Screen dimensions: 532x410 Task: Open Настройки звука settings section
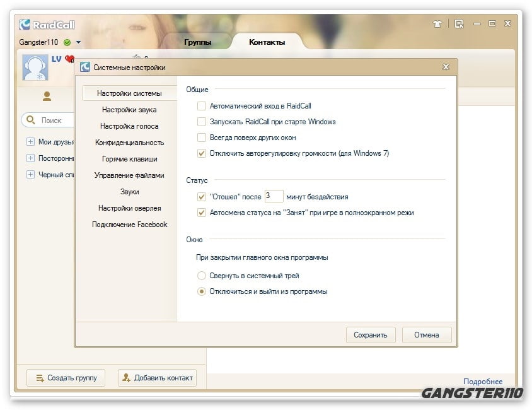point(129,110)
